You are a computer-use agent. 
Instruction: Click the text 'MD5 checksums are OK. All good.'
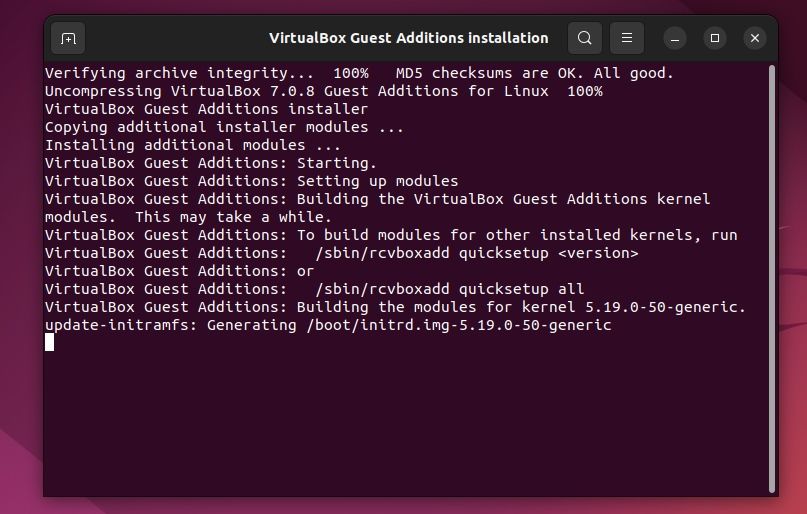click(535, 73)
